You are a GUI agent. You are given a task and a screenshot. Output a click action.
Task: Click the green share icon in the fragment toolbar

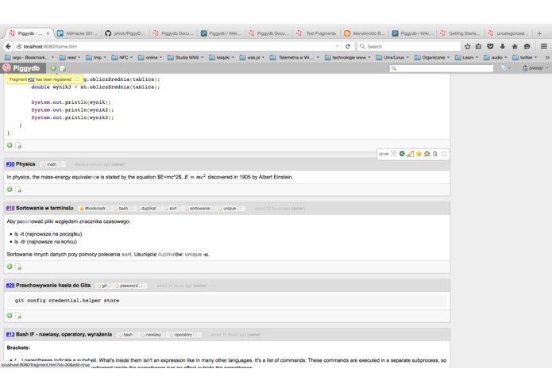(402, 154)
